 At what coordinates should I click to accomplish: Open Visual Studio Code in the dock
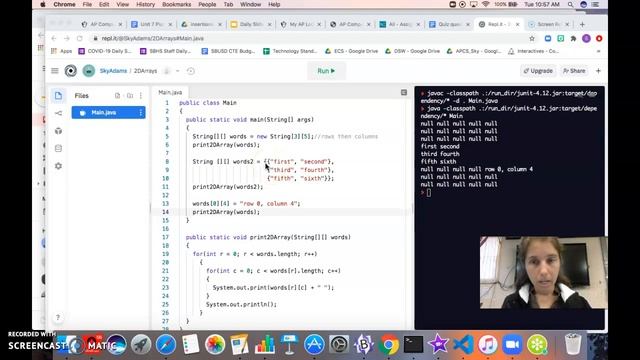[463, 344]
